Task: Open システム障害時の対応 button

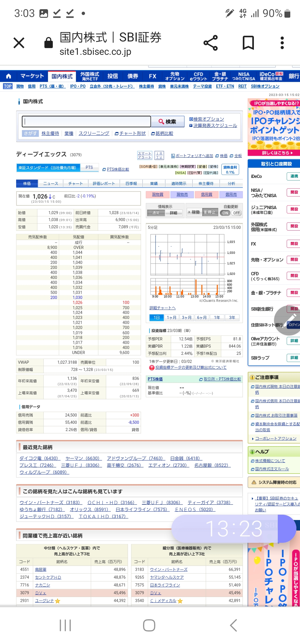Action: pos(274,482)
